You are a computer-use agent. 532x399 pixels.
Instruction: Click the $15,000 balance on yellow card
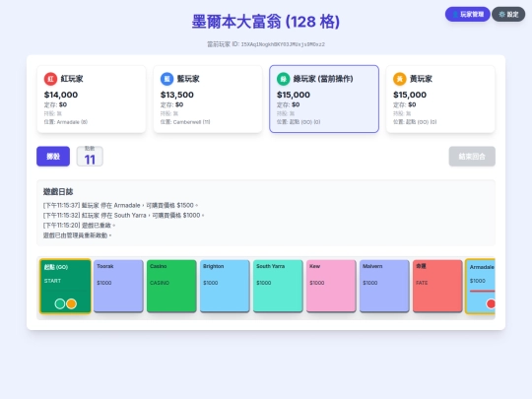click(x=410, y=95)
